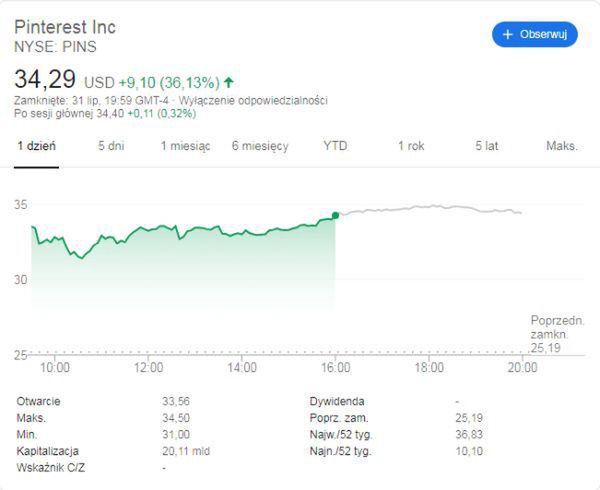Select the 1 dzień tab
Image resolution: width=600 pixels, height=490 pixels.
point(37,146)
